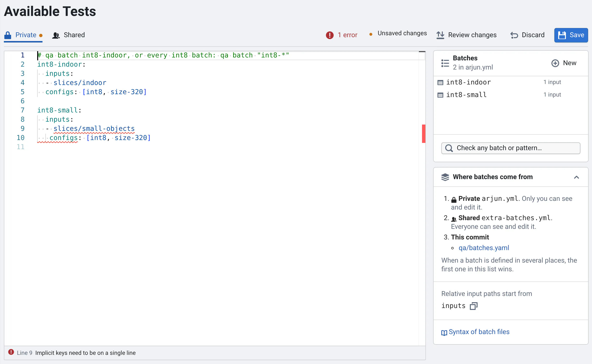Viewport: 592px width, 364px height.
Task: Click the Discard undo arrow icon
Action: (514, 35)
